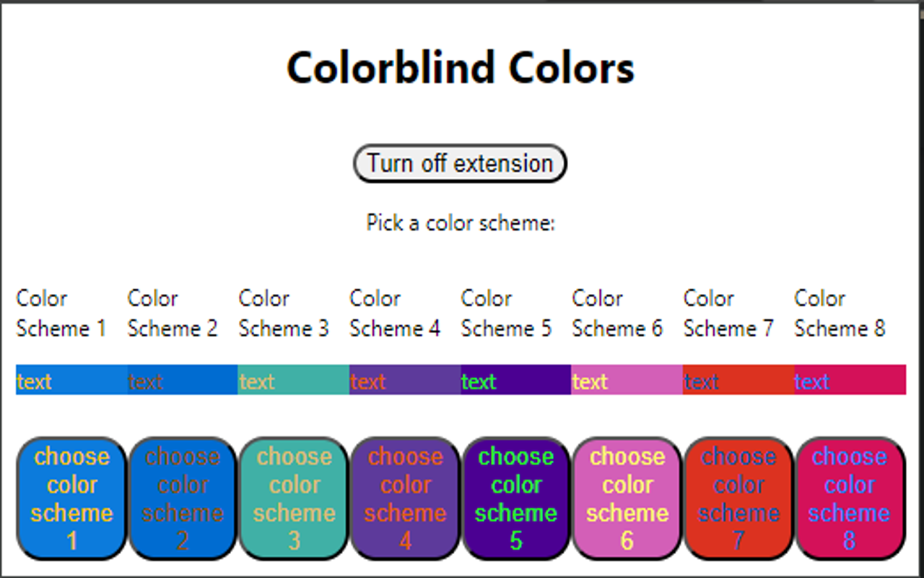Click the Color Scheme 5 label

pos(506,312)
